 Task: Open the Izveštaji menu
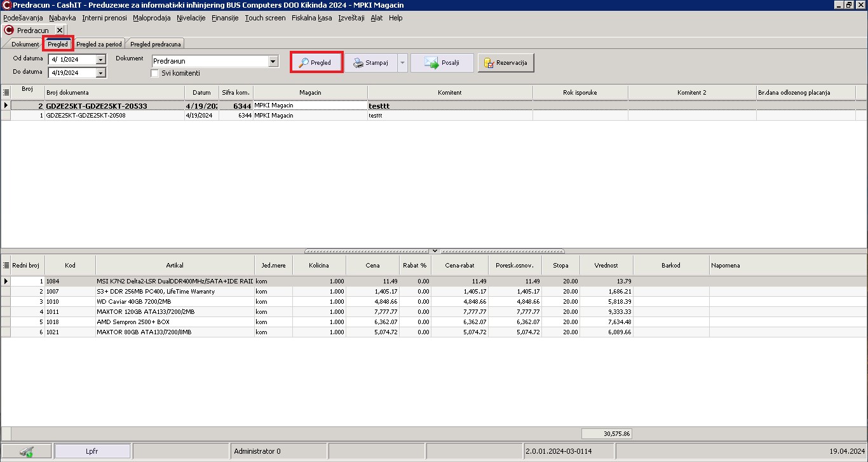pos(351,18)
